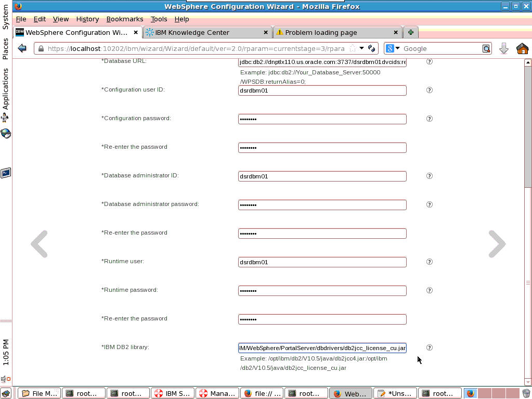Click the reload page icon in address bar
Screen dimensions: 532x399
371,48
